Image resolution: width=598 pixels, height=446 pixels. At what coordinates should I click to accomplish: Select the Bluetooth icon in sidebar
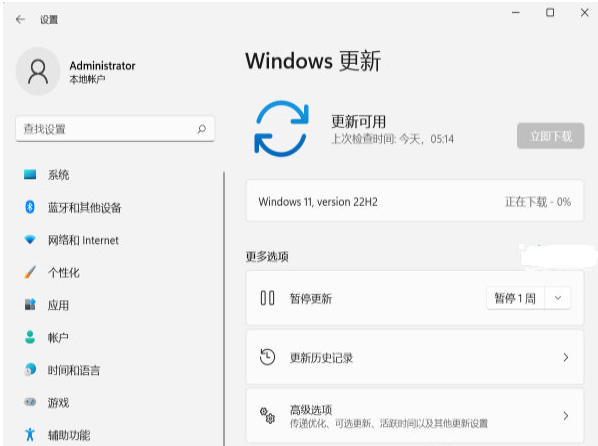30,207
